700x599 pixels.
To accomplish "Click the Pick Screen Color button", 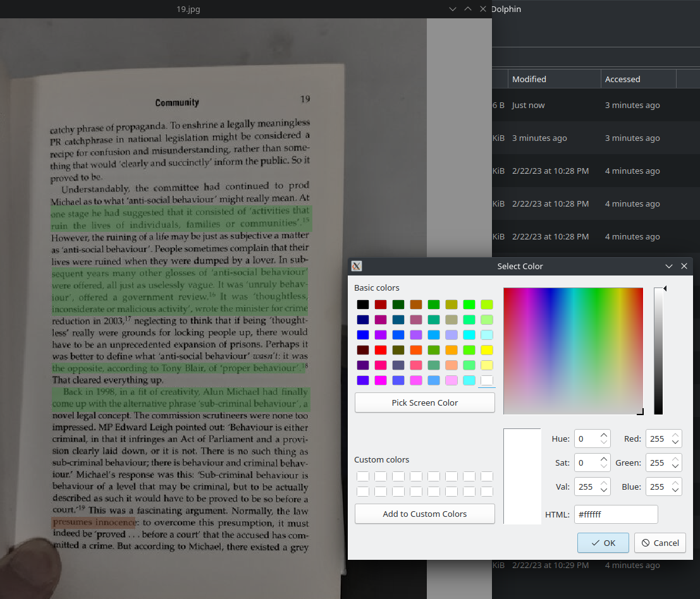I will coord(424,402).
